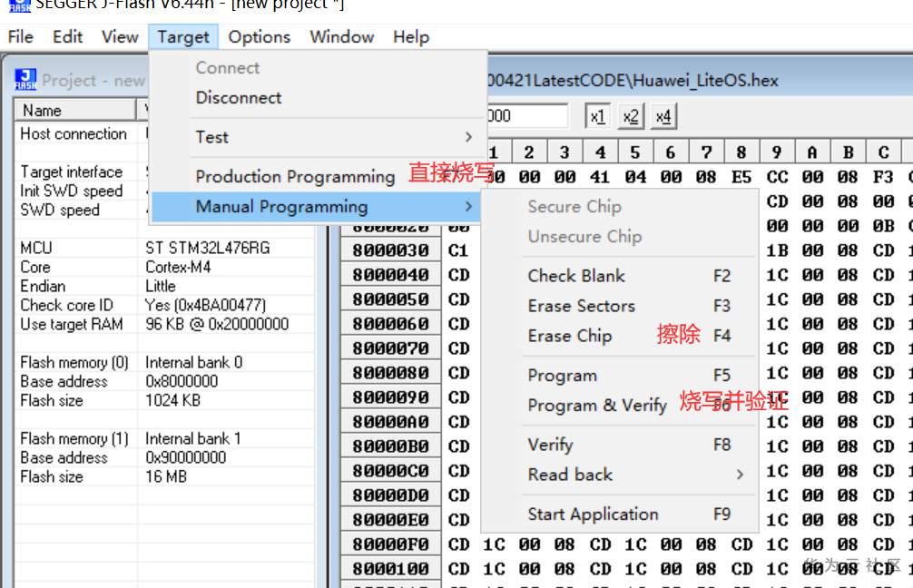913x588 pixels.
Task: Click the J-Flash project window icon
Action: coord(25,79)
